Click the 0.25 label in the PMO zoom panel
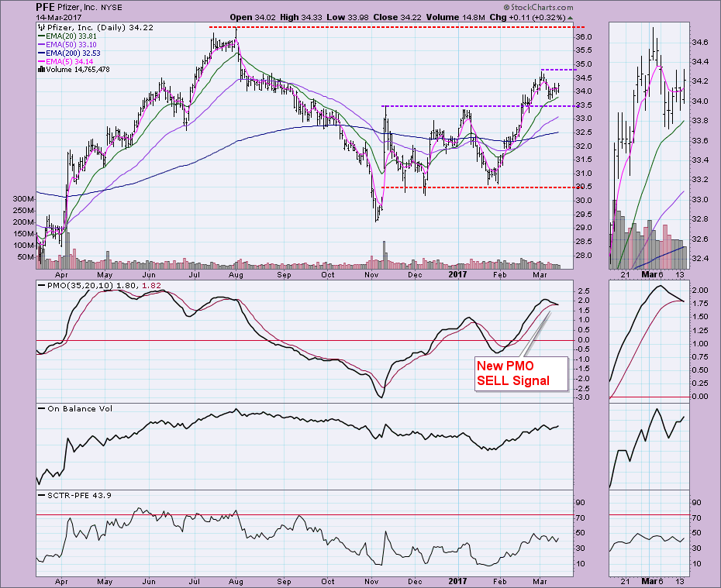This screenshot has width=721, height=588. click(700, 383)
